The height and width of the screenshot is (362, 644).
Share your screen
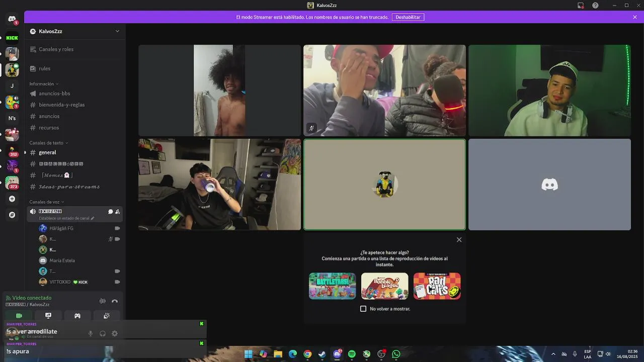(48, 316)
